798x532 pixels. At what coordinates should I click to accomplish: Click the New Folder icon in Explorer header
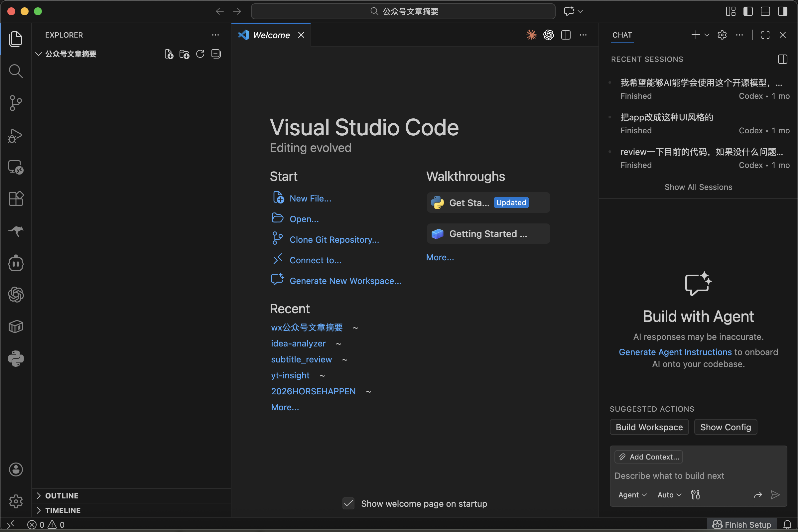pyautogui.click(x=184, y=54)
